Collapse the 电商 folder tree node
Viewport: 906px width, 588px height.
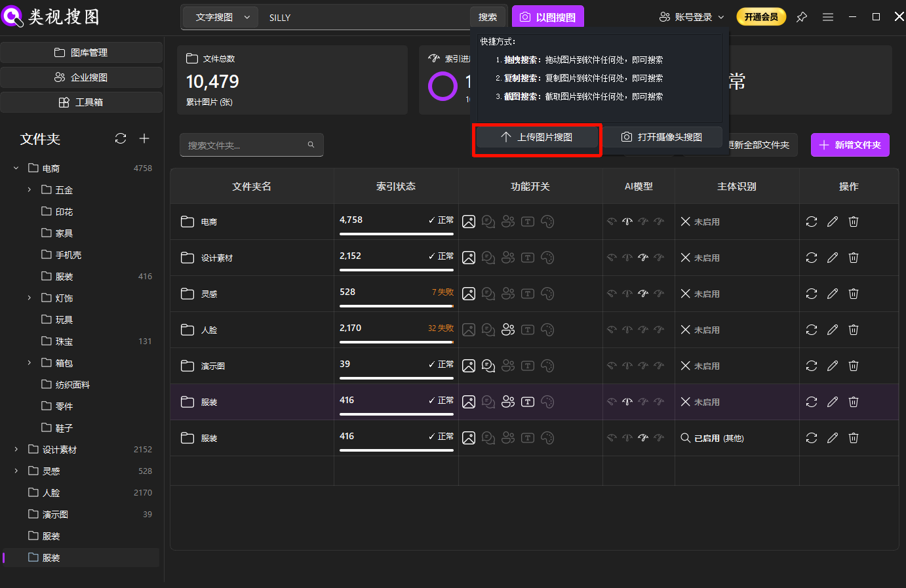coord(15,168)
